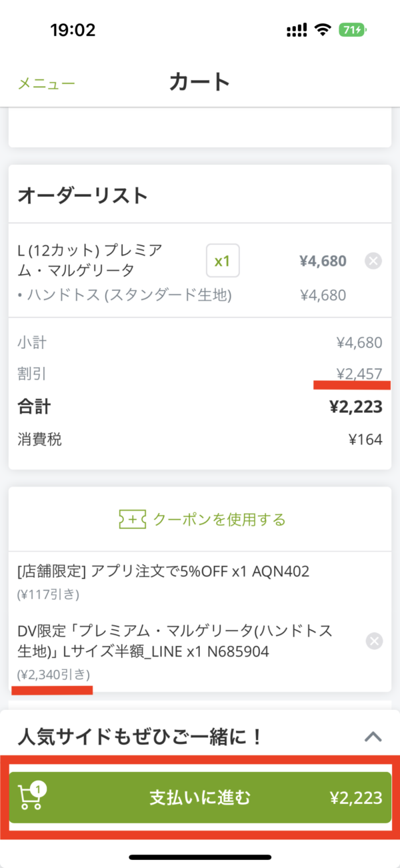
Task: Click the 割引 discount amount ¥2,457
Action: [357, 374]
